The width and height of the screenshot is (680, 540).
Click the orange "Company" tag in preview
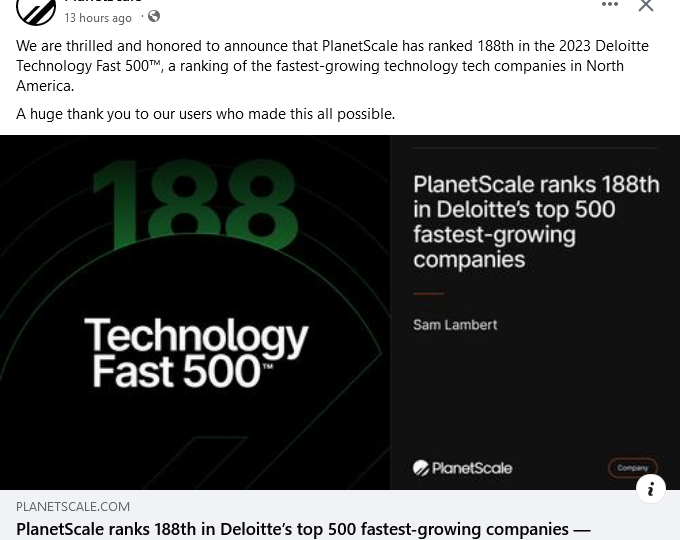click(632, 468)
